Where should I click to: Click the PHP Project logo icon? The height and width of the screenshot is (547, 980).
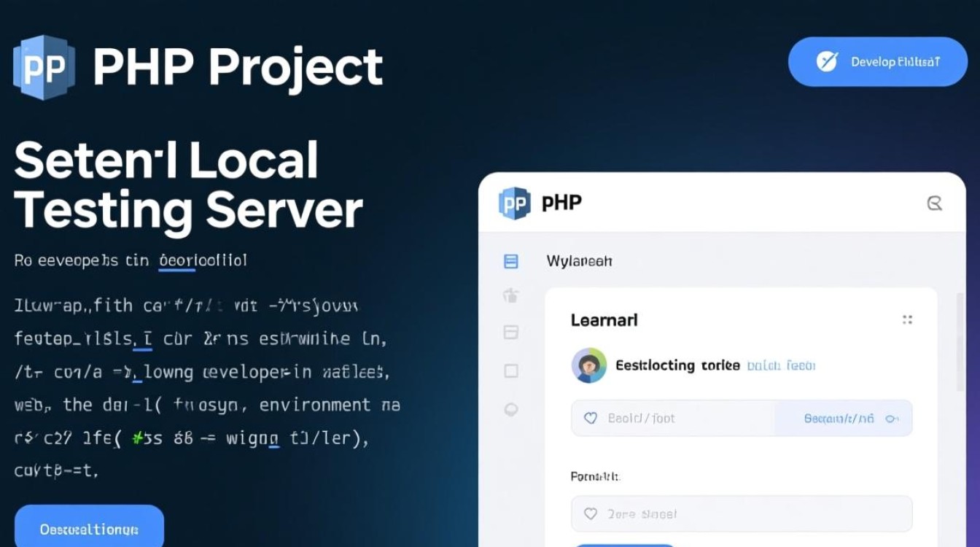[x=44, y=67]
